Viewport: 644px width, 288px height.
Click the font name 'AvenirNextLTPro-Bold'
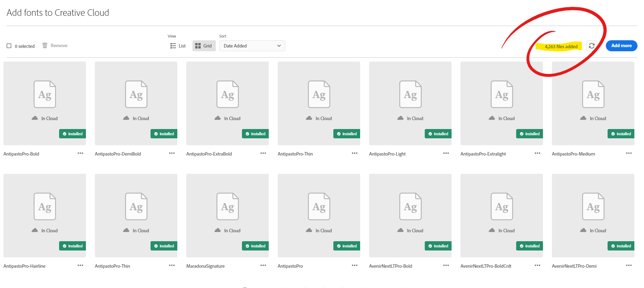(x=391, y=266)
